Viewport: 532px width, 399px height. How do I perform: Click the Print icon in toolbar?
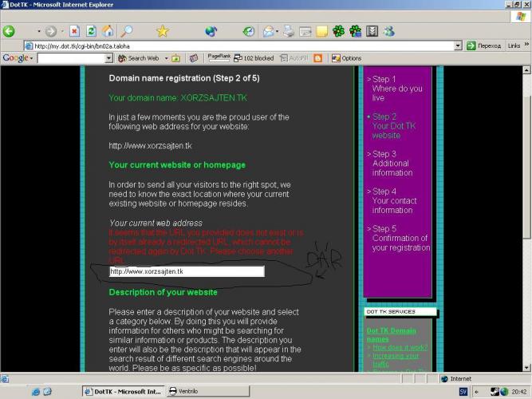click(288, 32)
